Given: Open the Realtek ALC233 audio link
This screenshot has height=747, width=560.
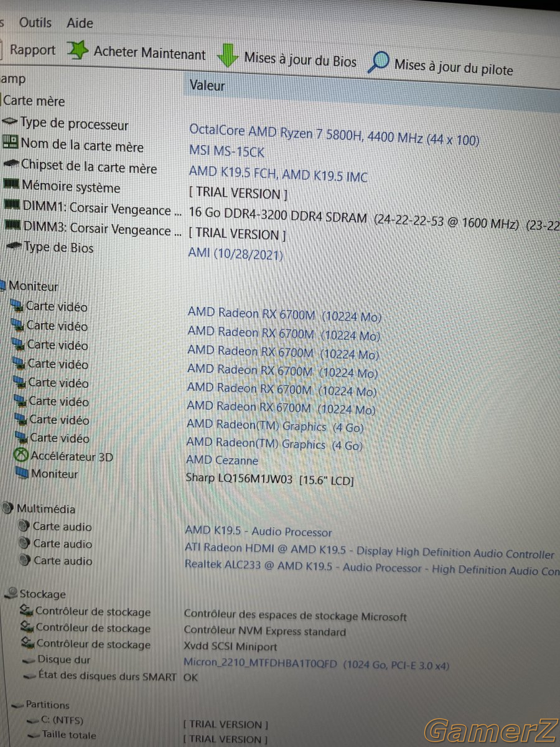Looking at the screenshot, I should (372, 566).
